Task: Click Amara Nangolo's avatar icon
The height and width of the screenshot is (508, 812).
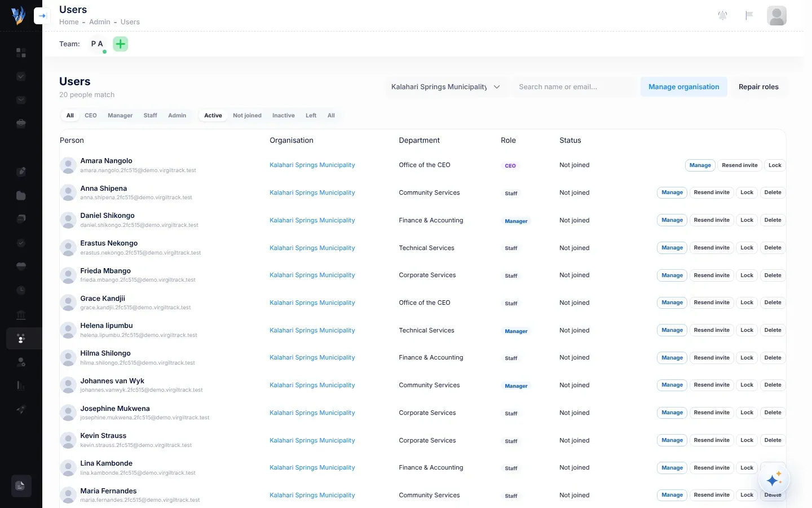Action: tap(68, 165)
